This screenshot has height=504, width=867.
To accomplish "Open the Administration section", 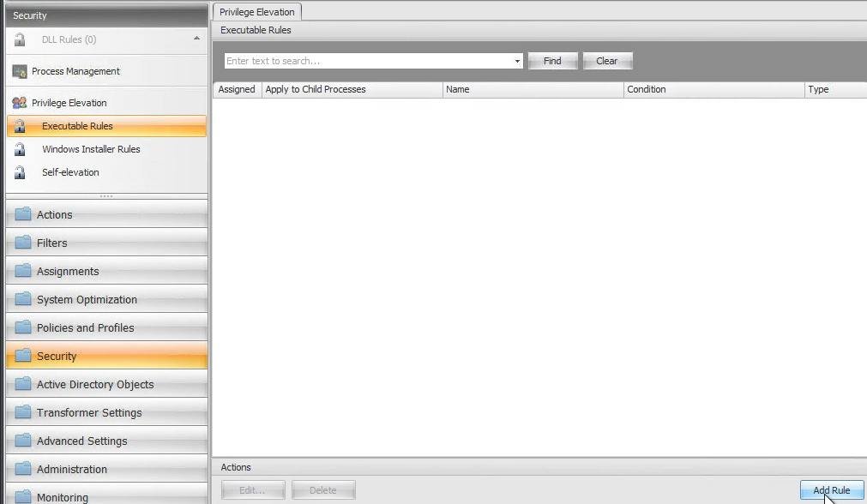I will click(x=106, y=469).
